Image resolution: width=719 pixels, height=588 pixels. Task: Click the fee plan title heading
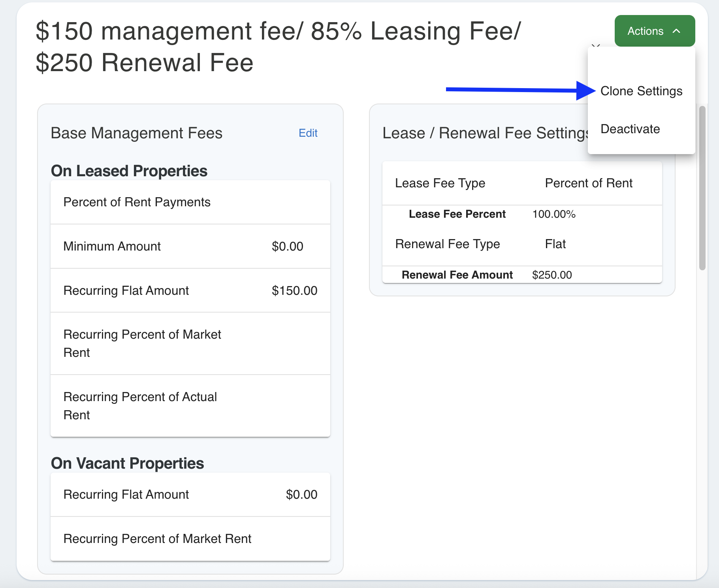pyautogui.click(x=278, y=47)
